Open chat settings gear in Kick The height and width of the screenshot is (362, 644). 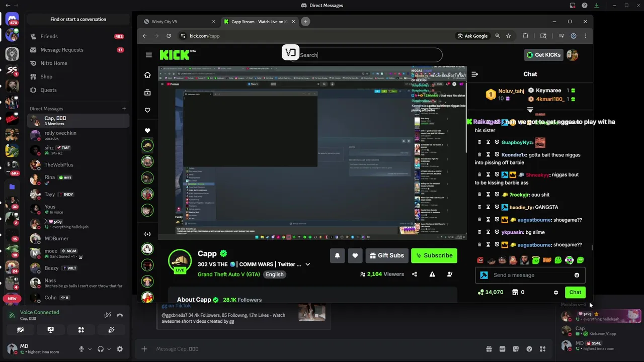pos(556,292)
